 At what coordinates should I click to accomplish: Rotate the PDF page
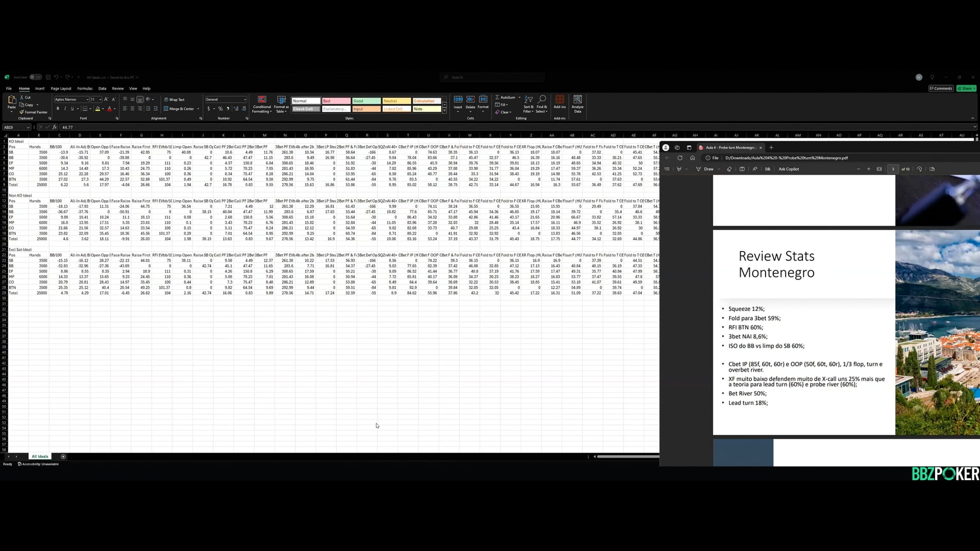919,169
